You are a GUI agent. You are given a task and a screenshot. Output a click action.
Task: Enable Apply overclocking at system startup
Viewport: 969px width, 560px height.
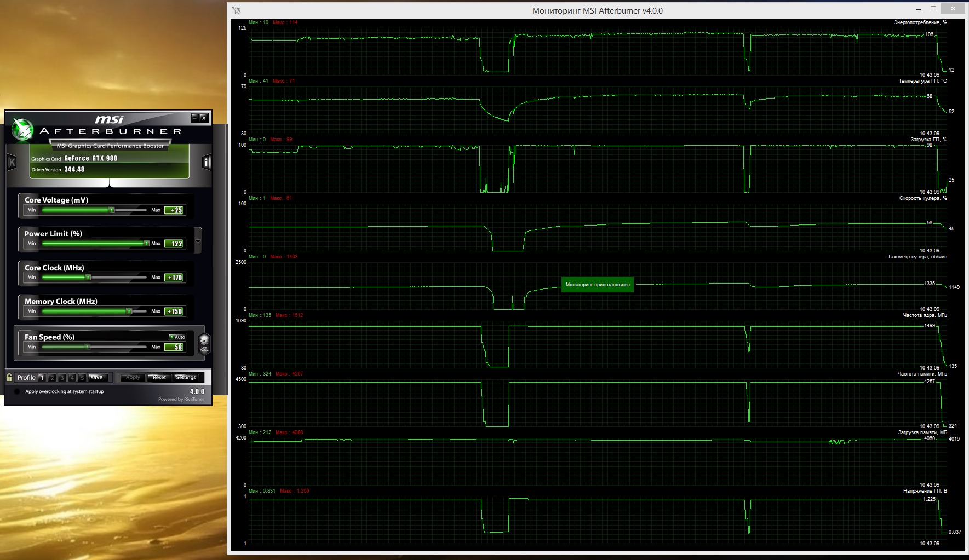17,391
